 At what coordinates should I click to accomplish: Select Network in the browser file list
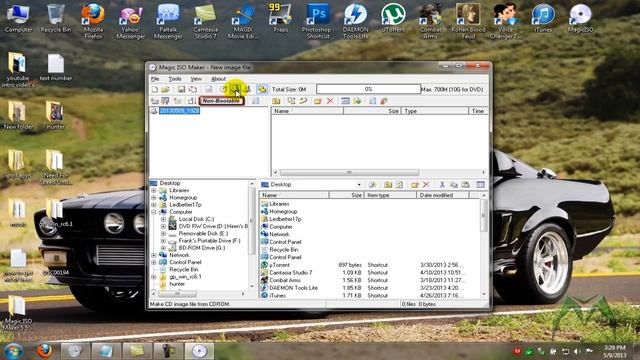(x=279, y=234)
